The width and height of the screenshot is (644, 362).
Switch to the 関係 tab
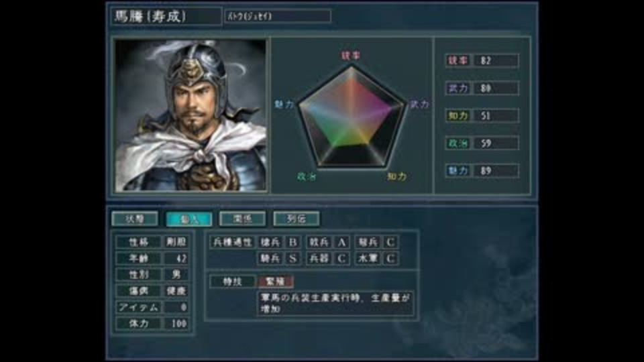click(242, 219)
